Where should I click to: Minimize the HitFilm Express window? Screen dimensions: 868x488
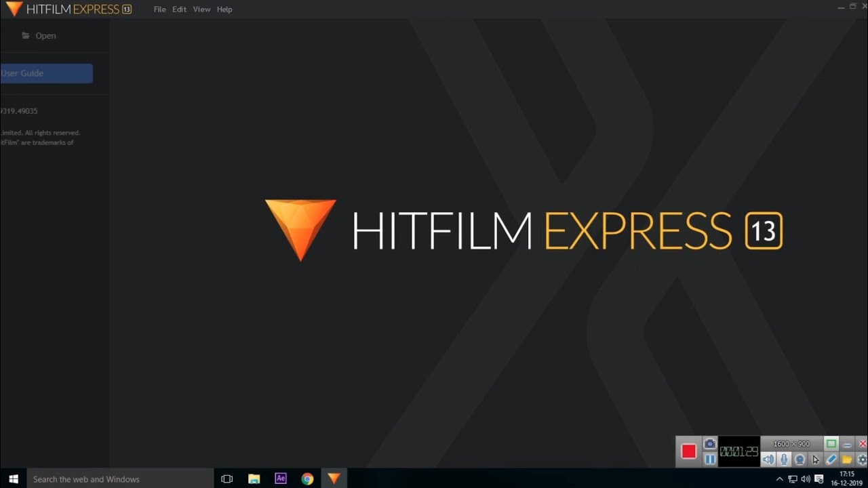pos(841,6)
